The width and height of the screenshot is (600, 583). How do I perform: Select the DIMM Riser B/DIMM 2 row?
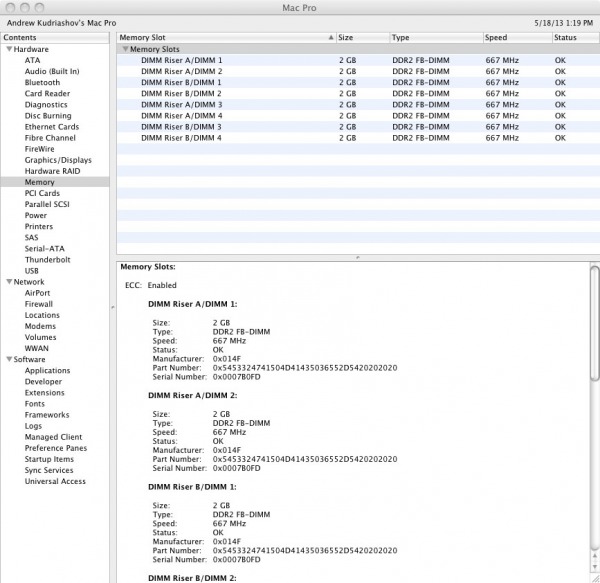[x=358, y=93]
